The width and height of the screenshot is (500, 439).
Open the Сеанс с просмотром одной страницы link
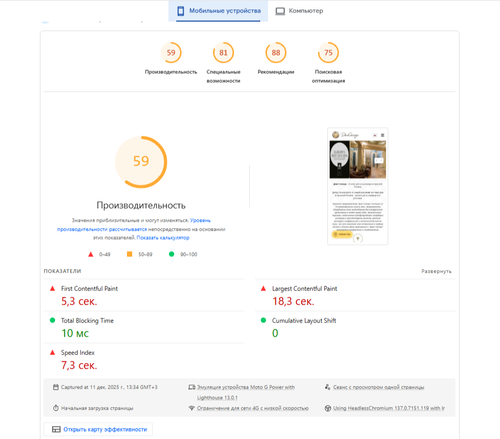379,387
